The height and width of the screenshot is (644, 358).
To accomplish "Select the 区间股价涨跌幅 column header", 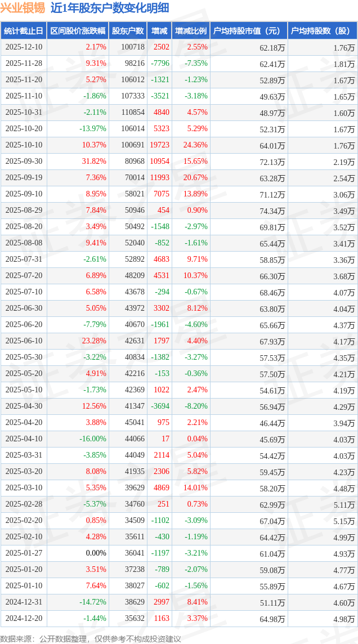I will click(x=77, y=31).
